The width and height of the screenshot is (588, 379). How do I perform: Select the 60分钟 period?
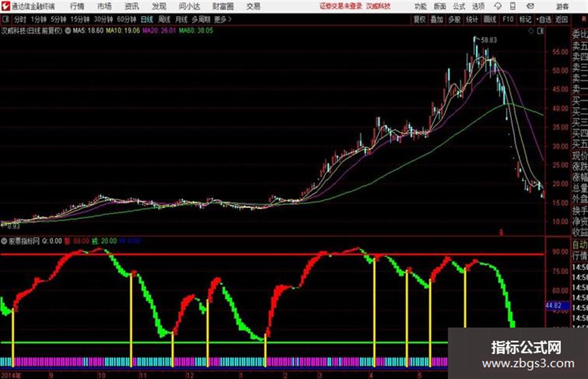pos(126,19)
